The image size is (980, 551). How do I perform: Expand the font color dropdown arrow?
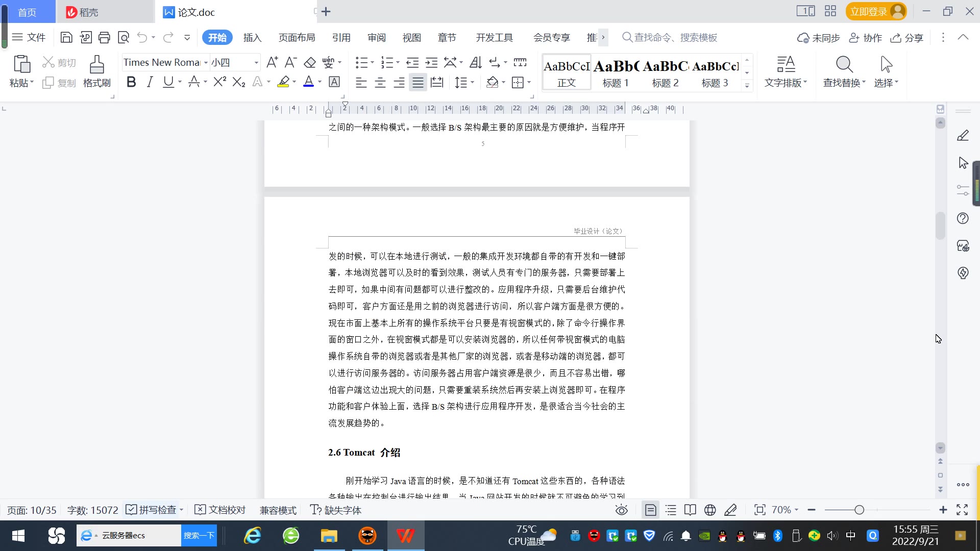(320, 82)
